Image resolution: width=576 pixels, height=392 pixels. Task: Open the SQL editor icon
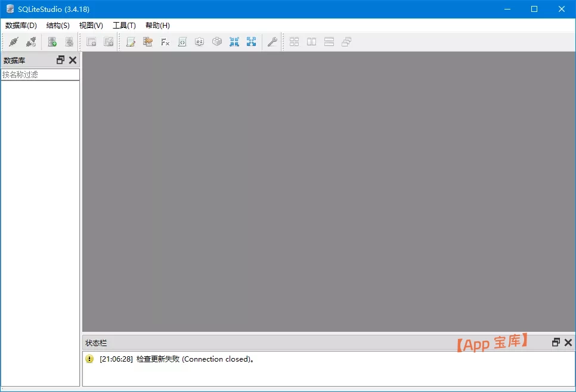pyautogui.click(x=131, y=42)
